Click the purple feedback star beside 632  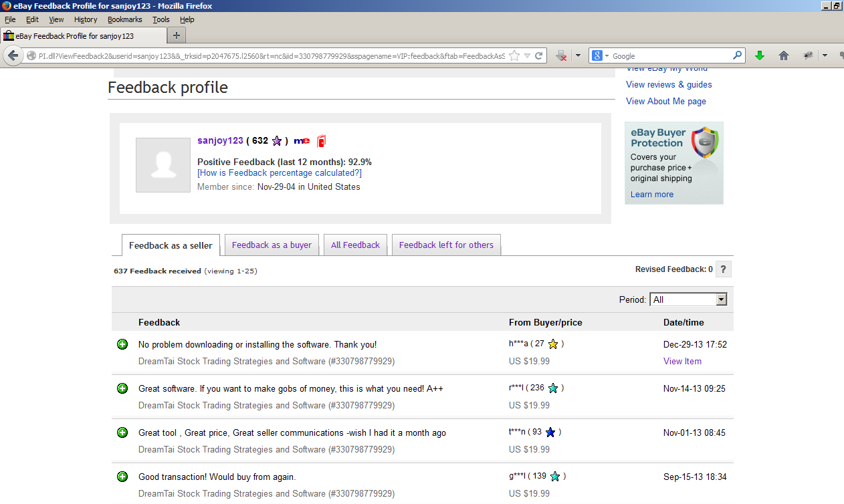(277, 141)
